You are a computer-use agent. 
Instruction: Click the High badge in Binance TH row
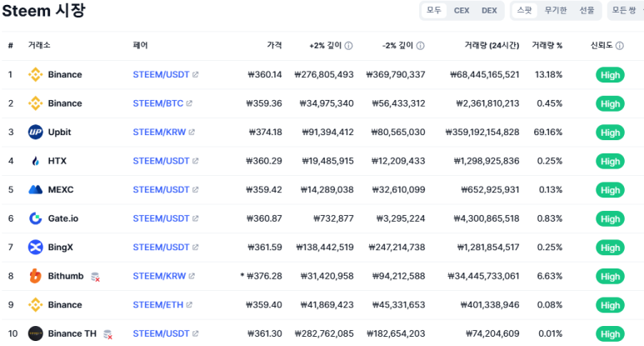(x=610, y=333)
